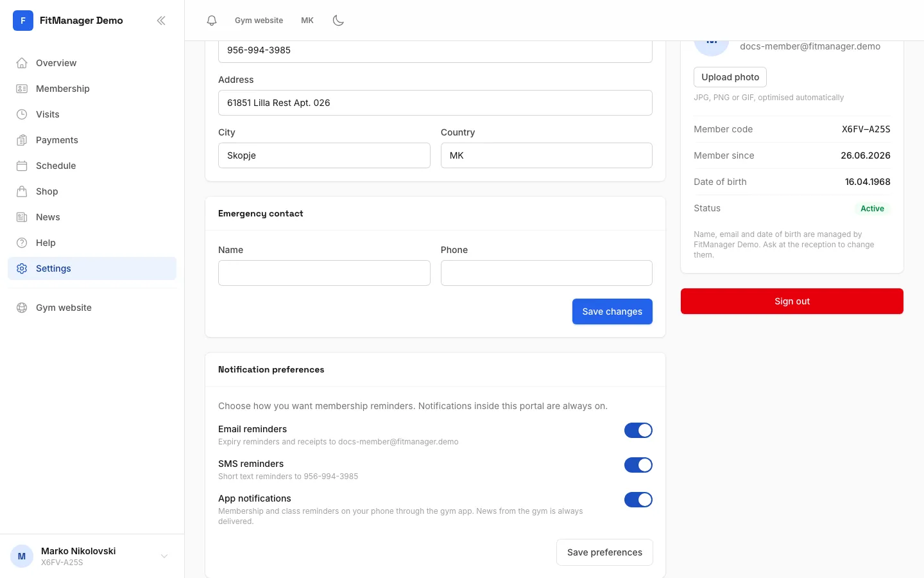
Task: Click the Visits clock icon
Action: [x=22, y=114]
